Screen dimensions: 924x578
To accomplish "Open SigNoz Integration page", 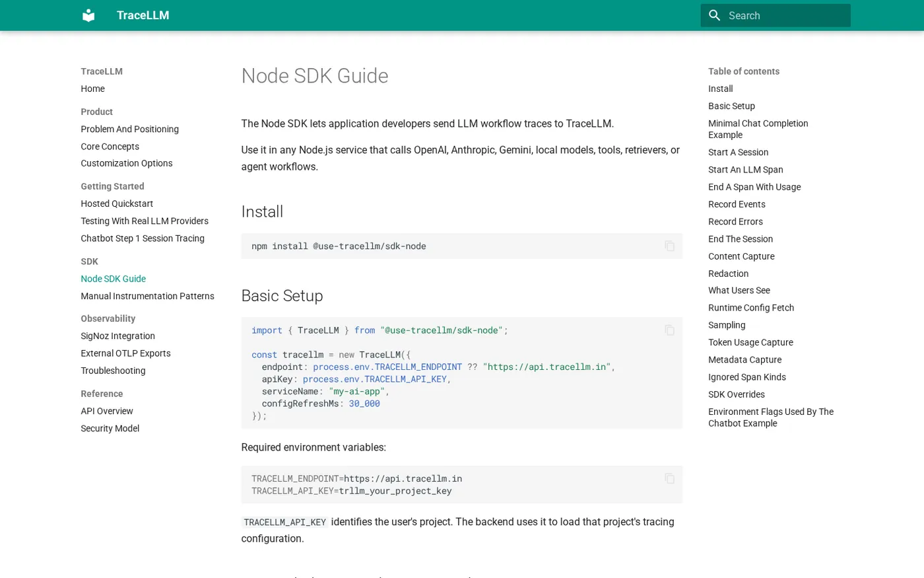I will (x=117, y=336).
